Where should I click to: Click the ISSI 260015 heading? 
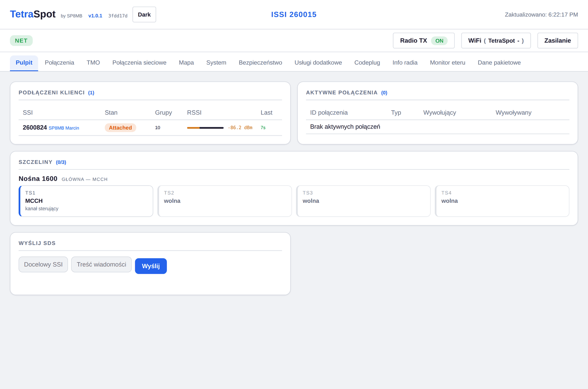[294, 14]
